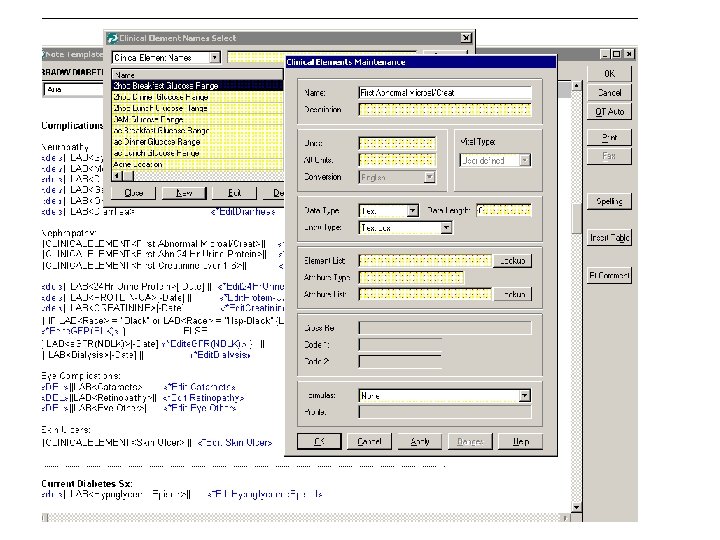Click Note Template vertical scrollbar up arrow
The image size is (720, 540).
(x=576, y=86)
